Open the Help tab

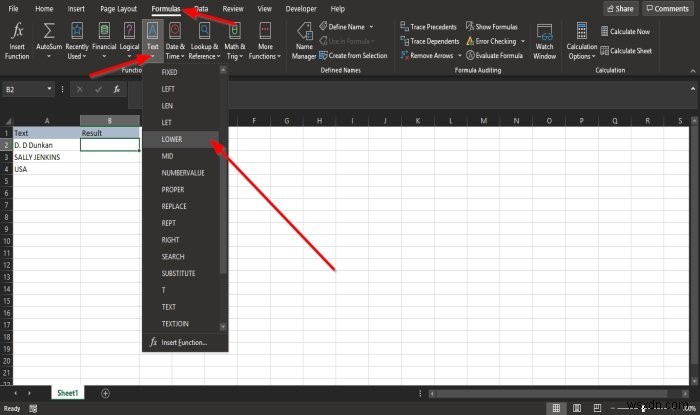[338, 8]
